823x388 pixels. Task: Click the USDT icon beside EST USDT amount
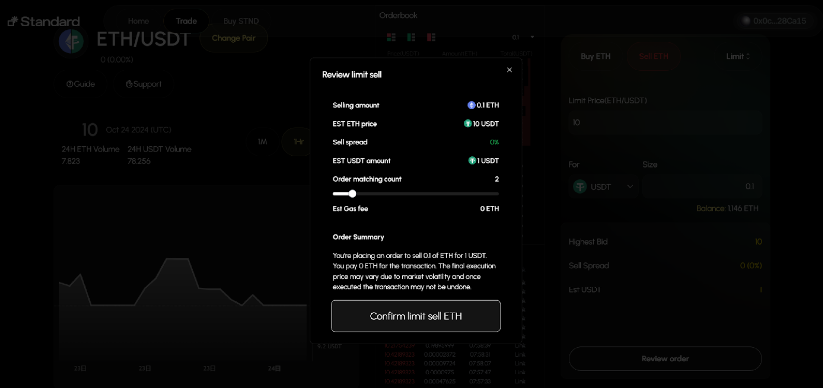pos(472,161)
